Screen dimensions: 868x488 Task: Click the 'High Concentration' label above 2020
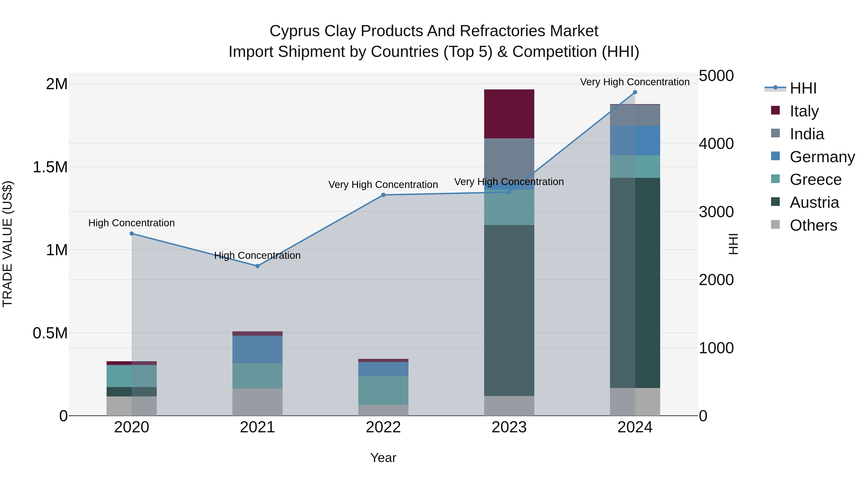[x=132, y=223]
